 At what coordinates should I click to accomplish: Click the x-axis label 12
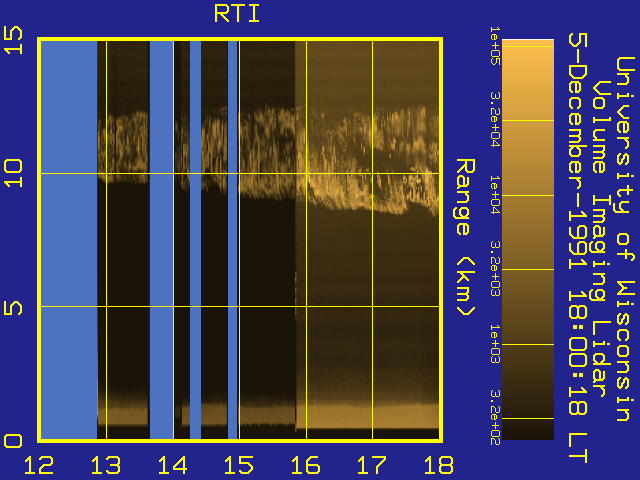(x=39, y=465)
